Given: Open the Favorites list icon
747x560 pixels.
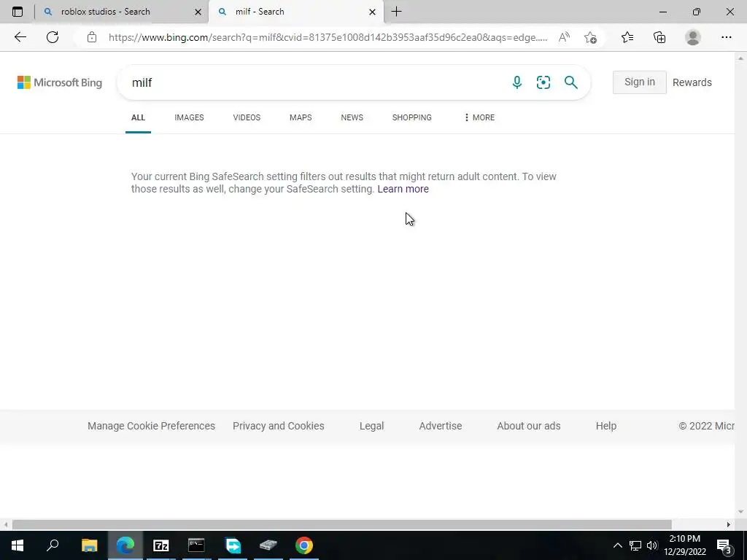Looking at the screenshot, I should tap(627, 37).
